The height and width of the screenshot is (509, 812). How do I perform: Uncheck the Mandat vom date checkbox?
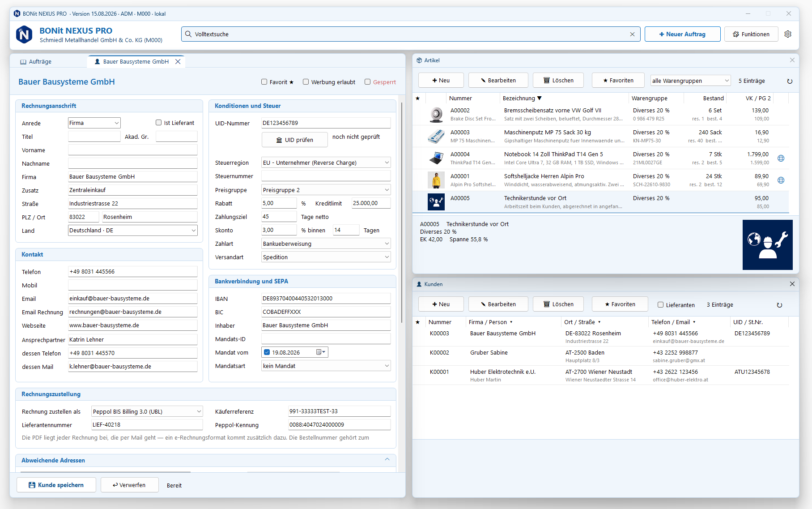pyautogui.click(x=267, y=352)
